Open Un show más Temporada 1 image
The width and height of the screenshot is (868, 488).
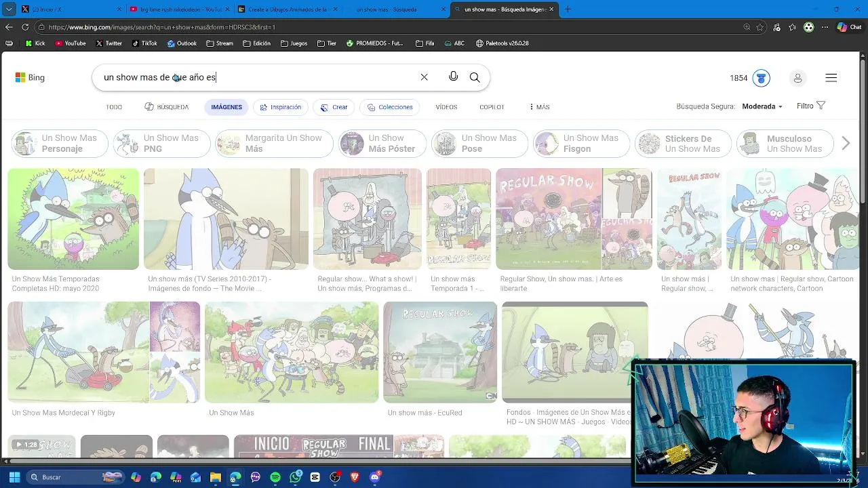point(458,219)
